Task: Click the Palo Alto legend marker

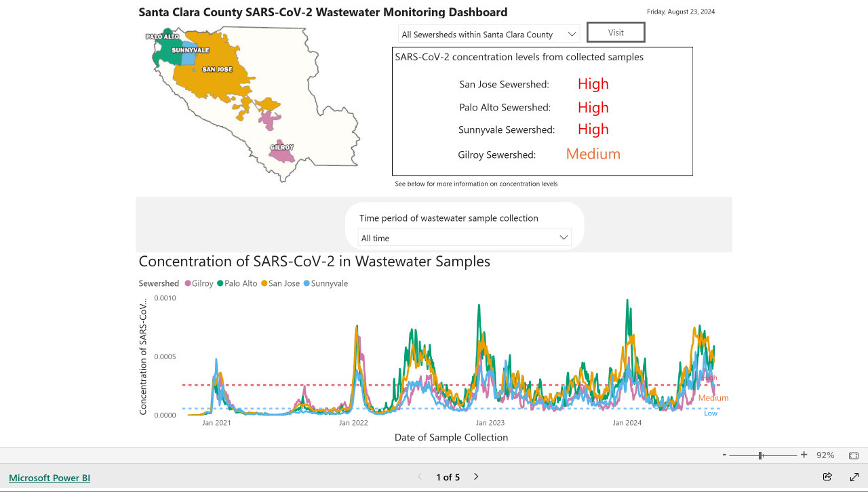Action: 220,284
